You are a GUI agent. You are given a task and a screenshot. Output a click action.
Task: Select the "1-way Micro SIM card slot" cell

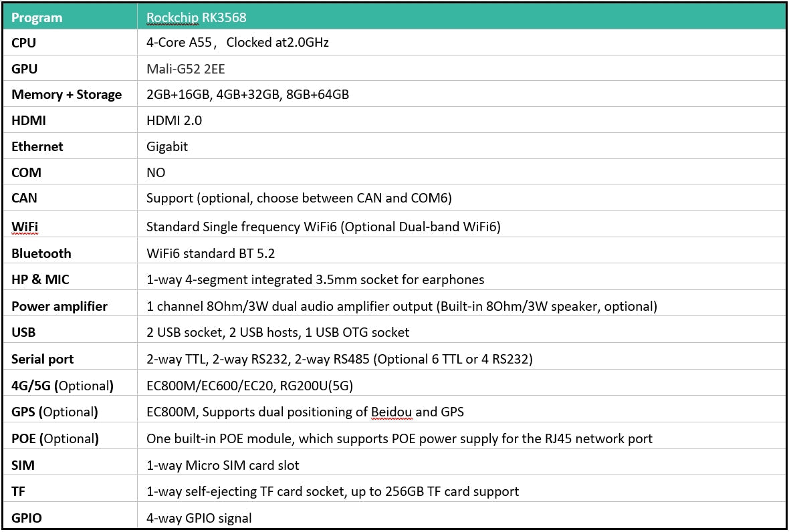click(x=223, y=465)
